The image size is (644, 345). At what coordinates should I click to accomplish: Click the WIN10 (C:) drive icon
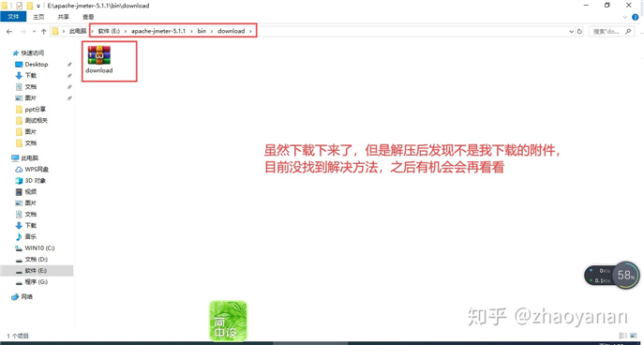pos(19,248)
